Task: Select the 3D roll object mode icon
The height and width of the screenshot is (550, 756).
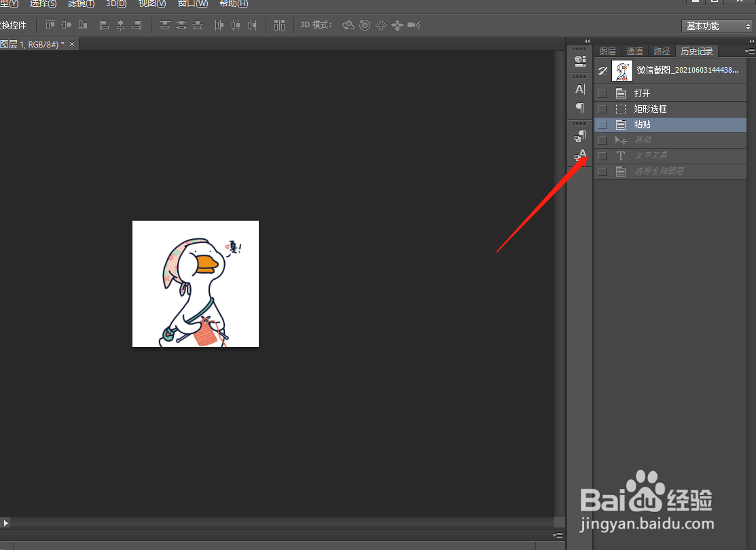Action: click(365, 25)
